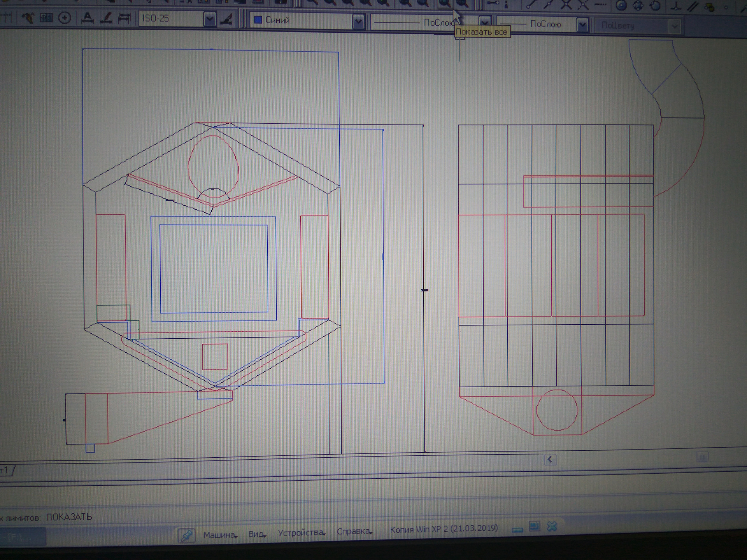Open the second ПоСлою lineweight dropdown
This screenshot has height=560, width=747.
tap(582, 25)
